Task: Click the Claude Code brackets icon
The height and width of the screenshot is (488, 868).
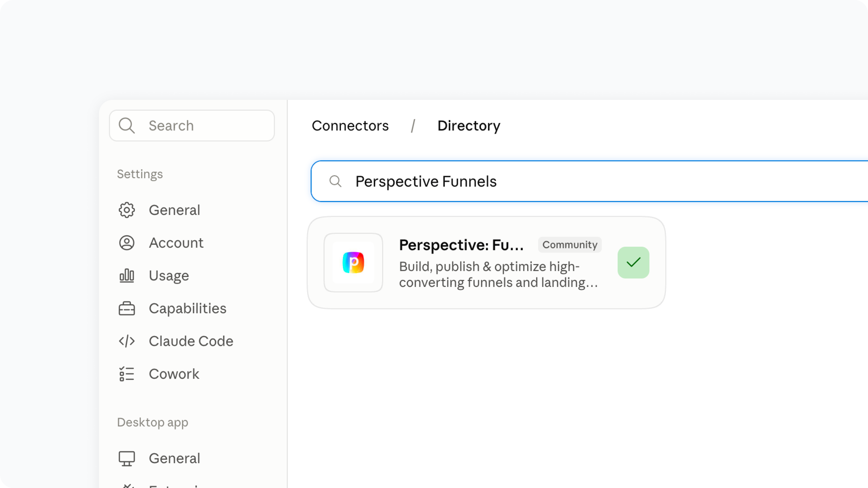Action: click(127, 341)
